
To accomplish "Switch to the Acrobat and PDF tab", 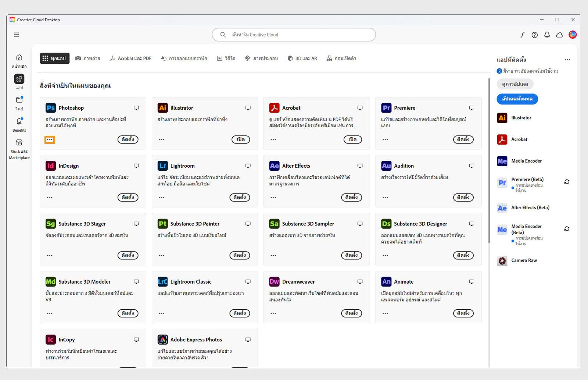I will [130, 58].
